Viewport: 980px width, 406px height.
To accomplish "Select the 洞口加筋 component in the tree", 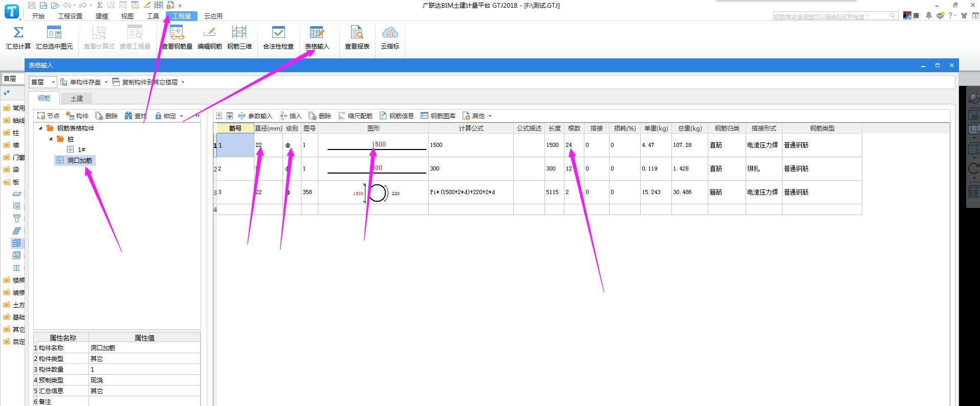I will pyautogui.click(x=75, y=160).
